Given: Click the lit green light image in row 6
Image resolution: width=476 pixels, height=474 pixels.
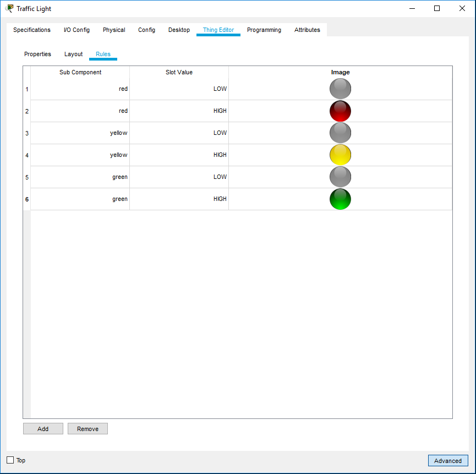Looking at the screenshot, I should [340, 199].
